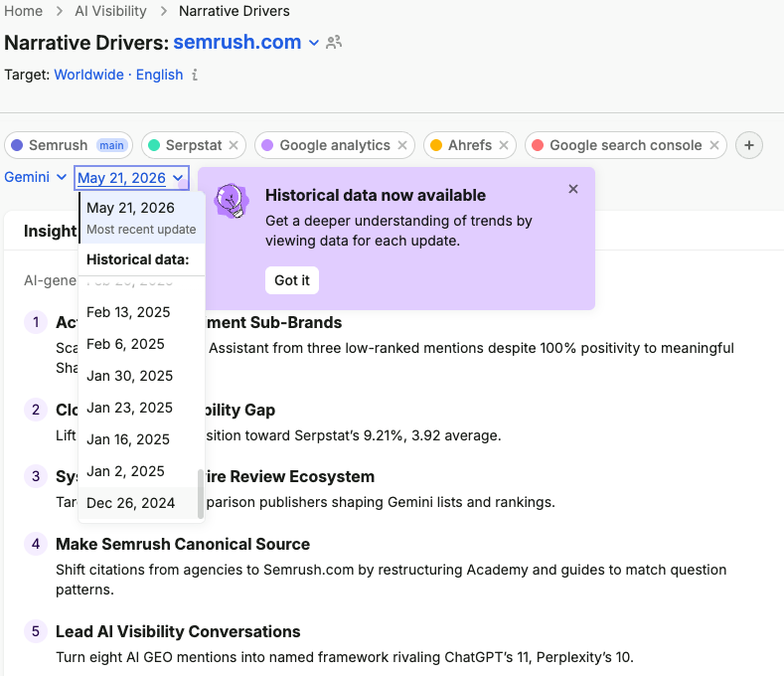Click the "Historical data:" list label
The height and width of the screenshot is (676, 784).
[x=137, y=259]
